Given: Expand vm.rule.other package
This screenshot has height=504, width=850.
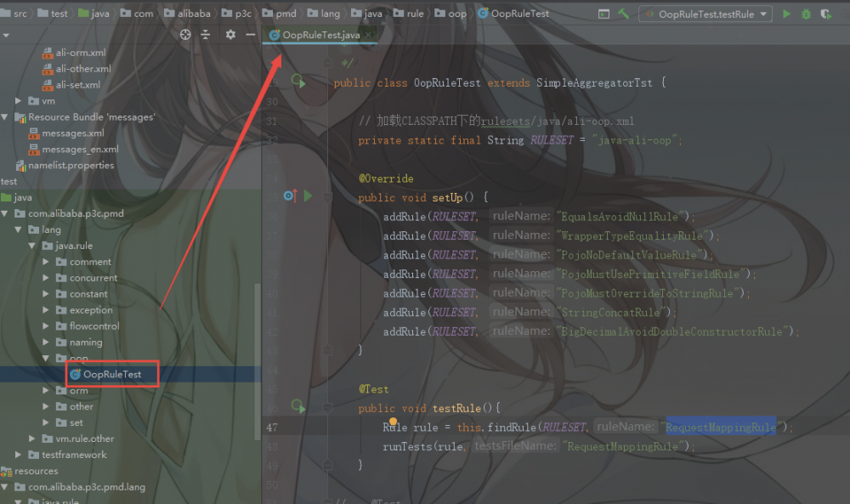Looking at the screenshot, I should (32, 439).
